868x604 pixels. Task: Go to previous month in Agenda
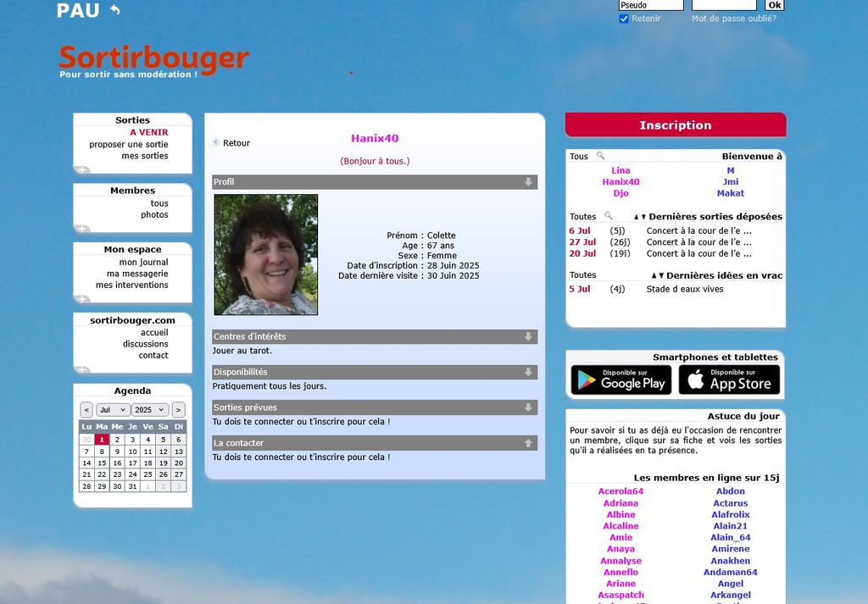click(86, 410)
